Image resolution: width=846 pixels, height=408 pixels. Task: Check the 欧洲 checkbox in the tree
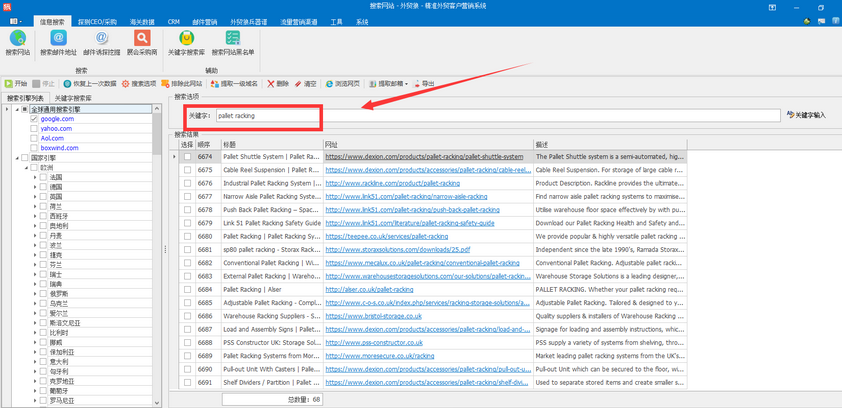click(x=35, y=167)
